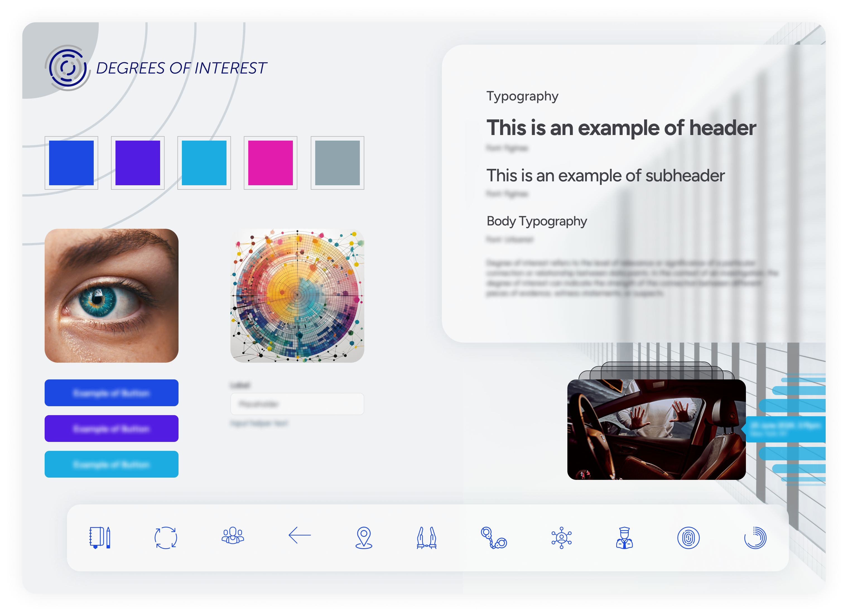Click the circular refresh arrows icon
The height and width of the screenshot is (616, 848).
(166, 537)
